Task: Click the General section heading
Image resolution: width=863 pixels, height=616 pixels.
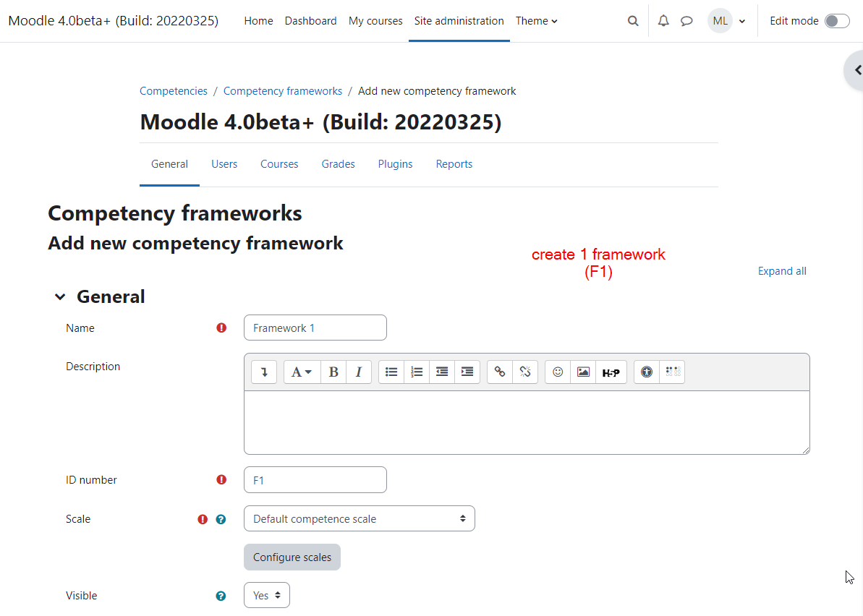Action: pos(111,297)
